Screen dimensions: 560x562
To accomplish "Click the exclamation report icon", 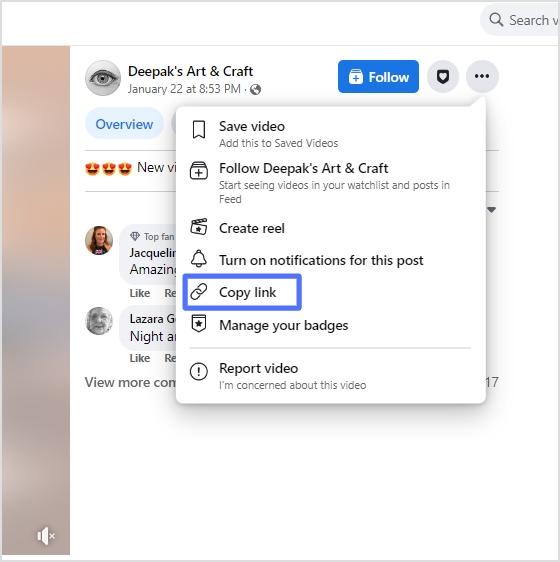I will point(199,371).
